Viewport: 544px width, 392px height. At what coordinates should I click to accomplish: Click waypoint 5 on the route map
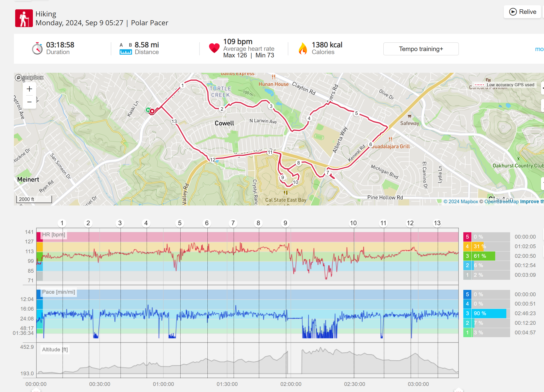pos(356,113)
